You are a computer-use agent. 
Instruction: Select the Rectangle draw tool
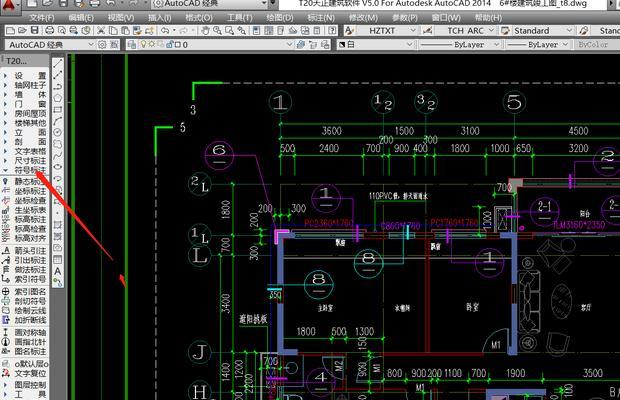[58, 109]
